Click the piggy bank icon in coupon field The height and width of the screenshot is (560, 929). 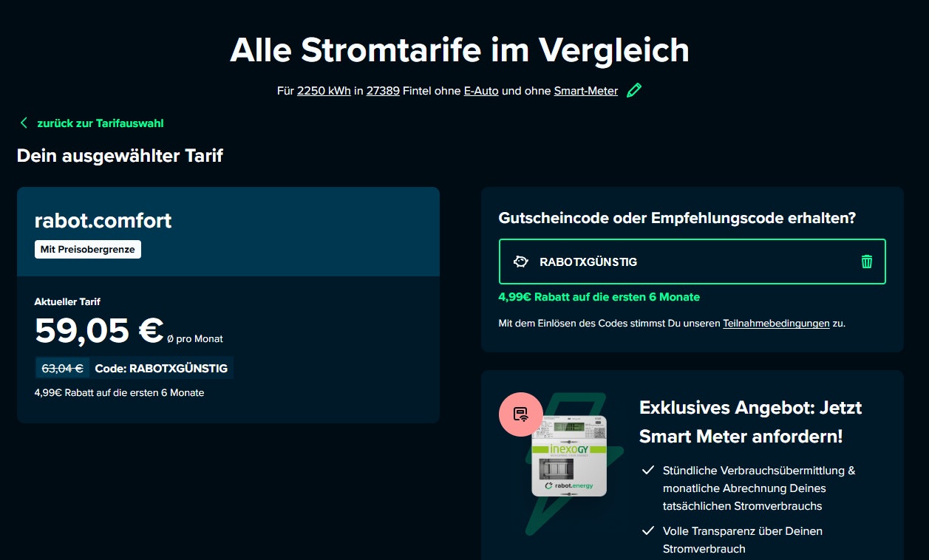tap(520, 262)
